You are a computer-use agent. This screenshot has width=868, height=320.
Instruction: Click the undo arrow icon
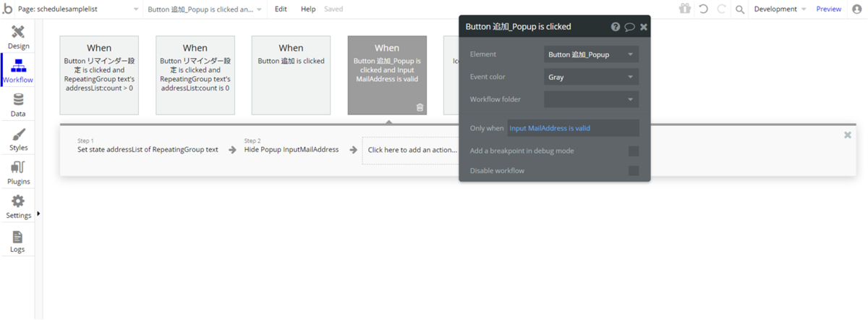point(703,9)
